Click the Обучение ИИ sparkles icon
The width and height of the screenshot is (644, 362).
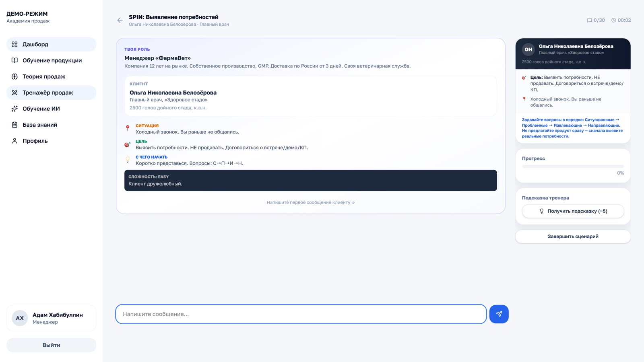14,109
